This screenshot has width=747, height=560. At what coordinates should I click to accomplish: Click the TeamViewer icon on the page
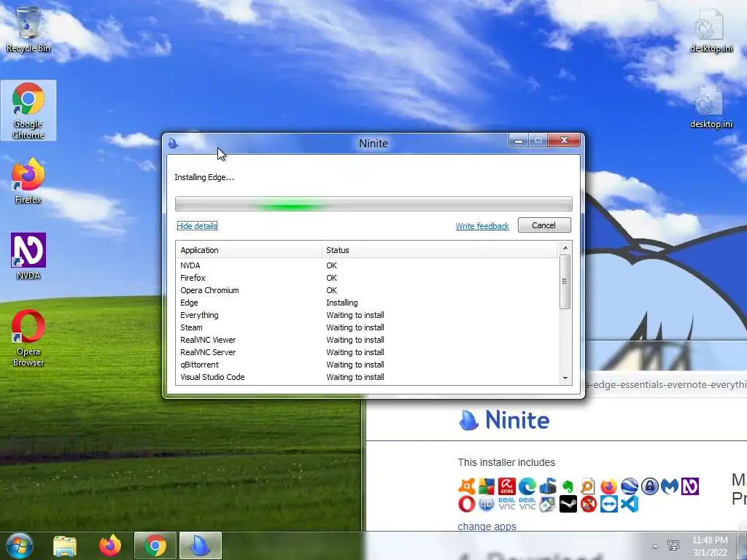[609, 504]
